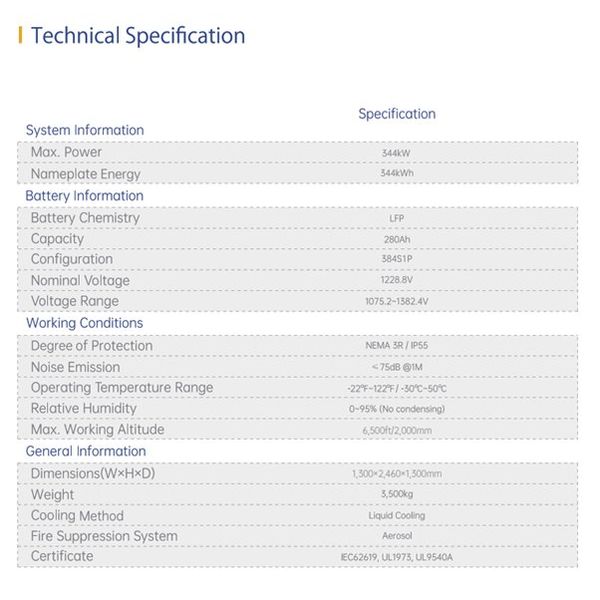The image size is (600, 600).
Task: Select the Noise Emission row label
Action: 75,367
